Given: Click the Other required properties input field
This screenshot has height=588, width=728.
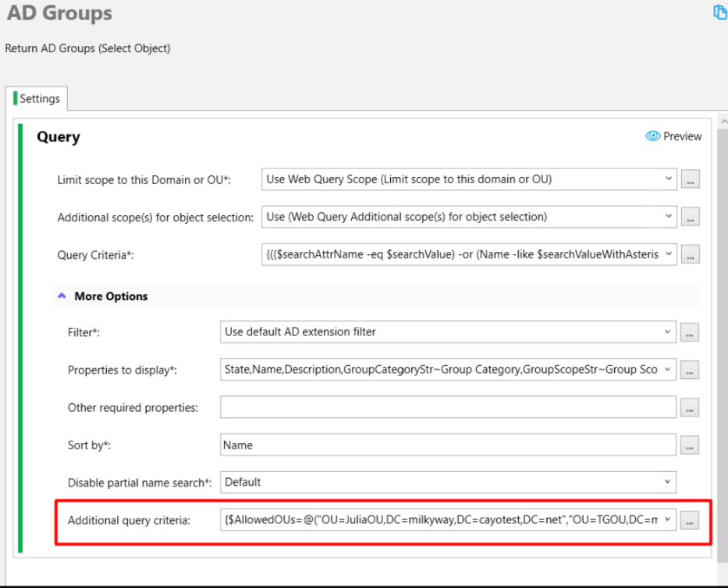Looking at the screenshot, I should click(448, 407).
